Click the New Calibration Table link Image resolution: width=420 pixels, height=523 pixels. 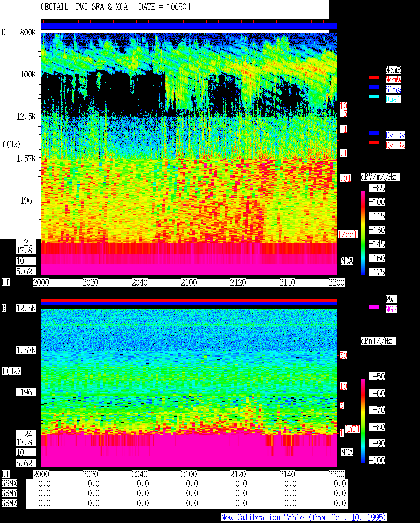pyautogui.click(x=304, y=517)
